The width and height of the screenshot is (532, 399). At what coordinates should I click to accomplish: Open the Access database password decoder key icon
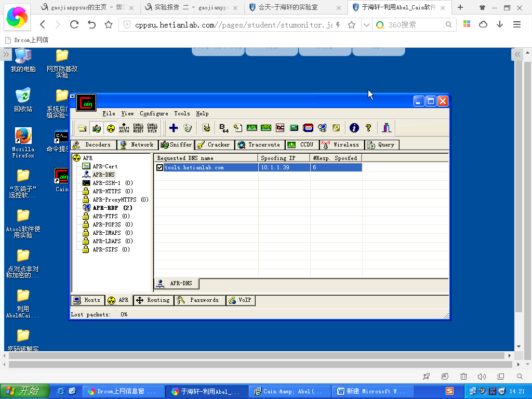coord(238,128)
